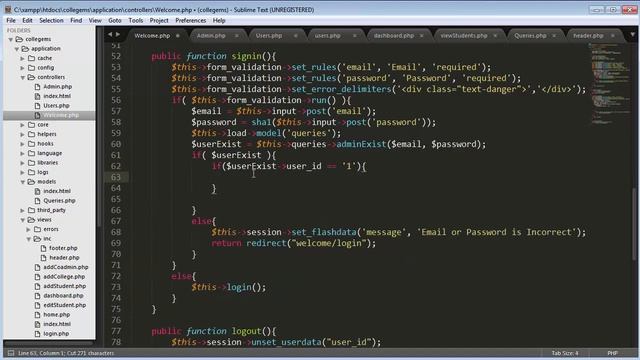
Task: Close the Users.php tab
Action: pos(296,36)
